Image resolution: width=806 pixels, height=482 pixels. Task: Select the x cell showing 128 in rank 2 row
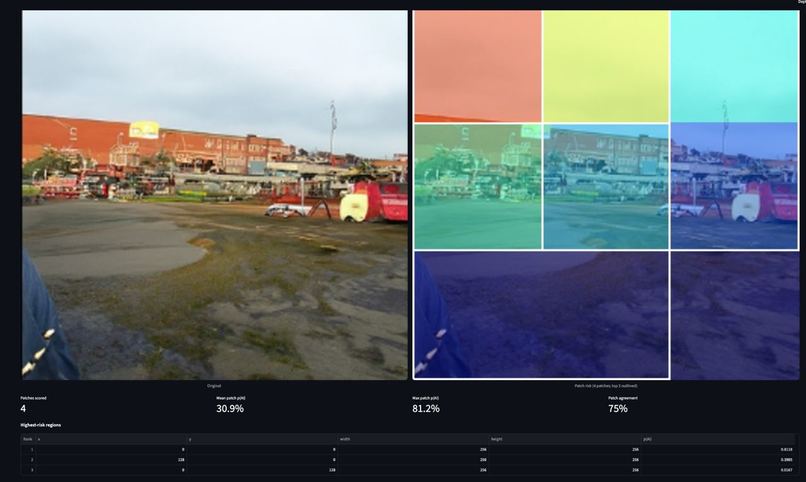[111, 460]
